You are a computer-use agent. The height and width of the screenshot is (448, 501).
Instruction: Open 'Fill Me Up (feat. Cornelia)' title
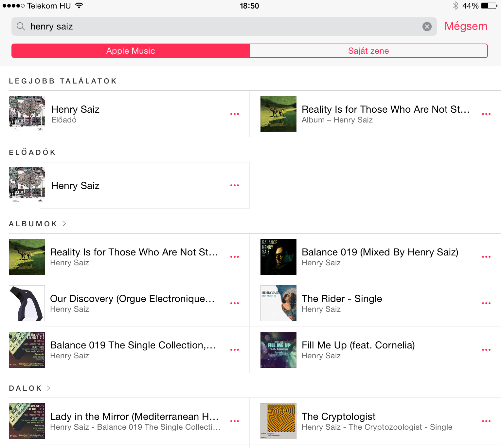(x=358, y=345)
